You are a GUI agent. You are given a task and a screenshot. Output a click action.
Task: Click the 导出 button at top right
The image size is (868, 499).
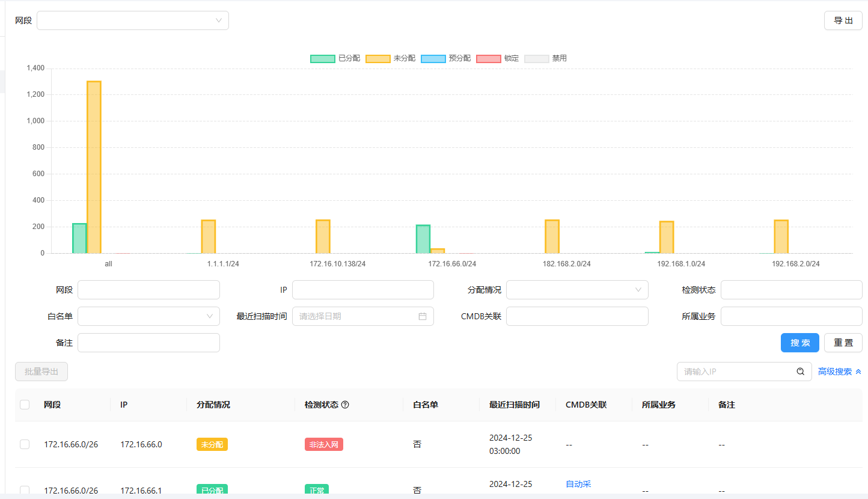(843, 20)
